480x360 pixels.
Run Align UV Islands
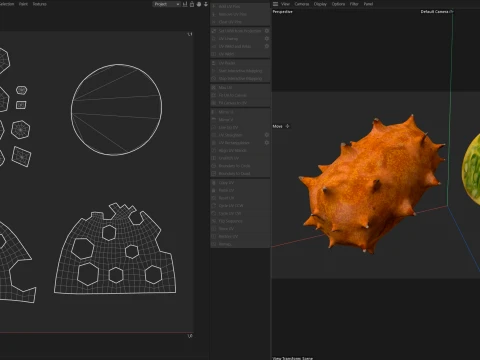[x=240, y=150]
